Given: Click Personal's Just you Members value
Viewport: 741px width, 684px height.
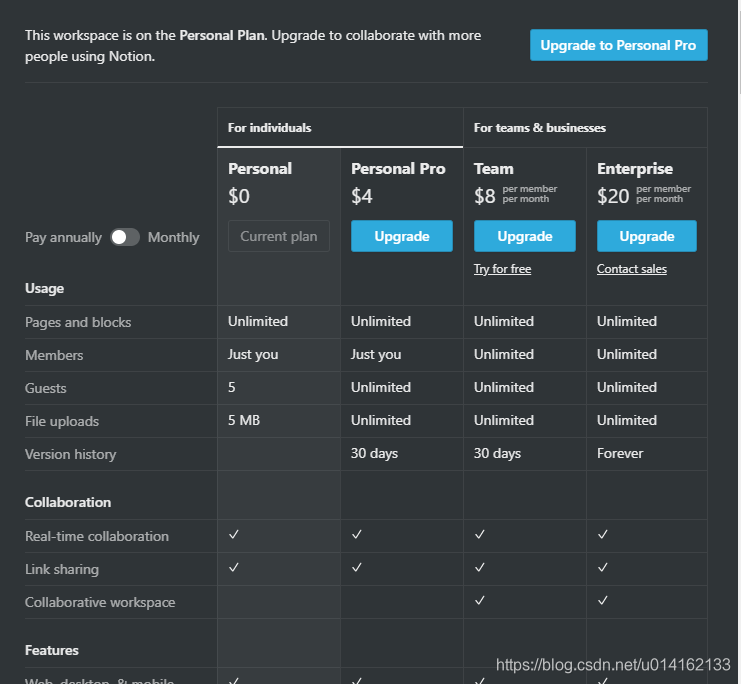Looking at the screenshot, I should pos(253,355).
